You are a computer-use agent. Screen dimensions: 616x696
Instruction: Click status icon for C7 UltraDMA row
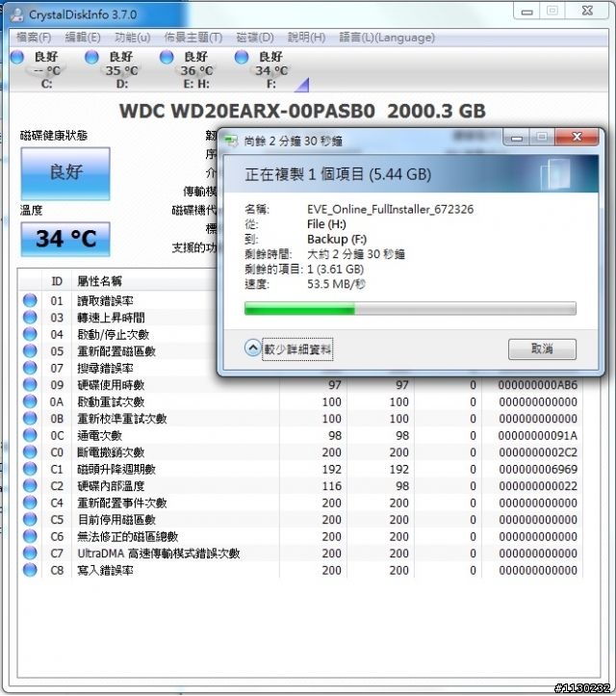click(x=30, y=554)
